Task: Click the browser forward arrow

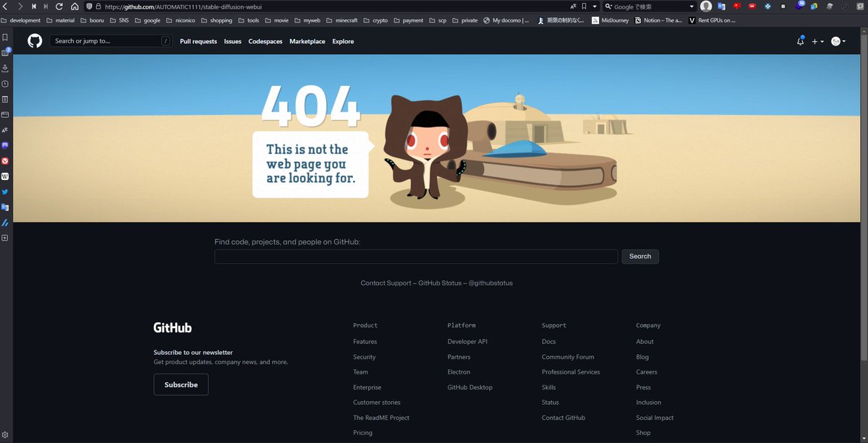Action: tap(20, 7)
